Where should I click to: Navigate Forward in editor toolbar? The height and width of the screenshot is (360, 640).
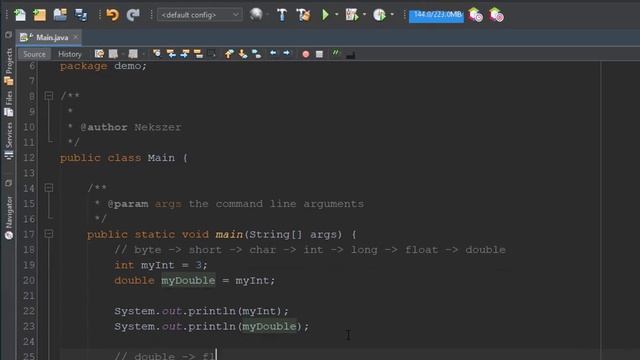[133, 54]
